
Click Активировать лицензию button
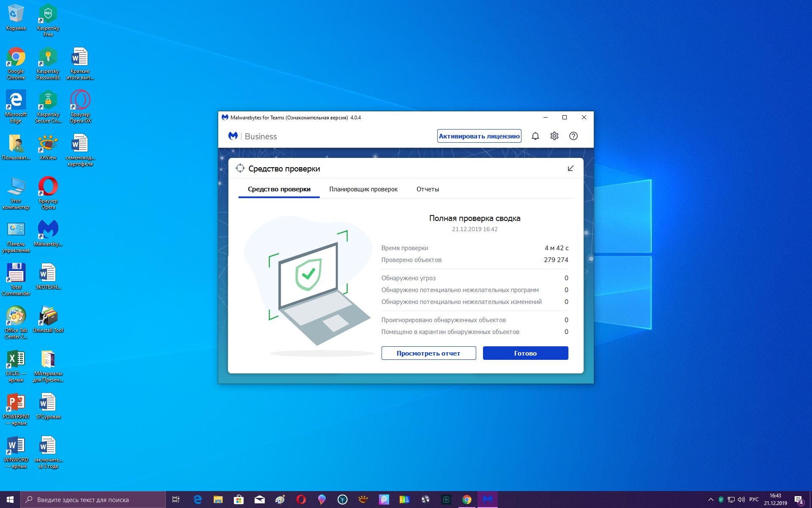coord(479,136)
